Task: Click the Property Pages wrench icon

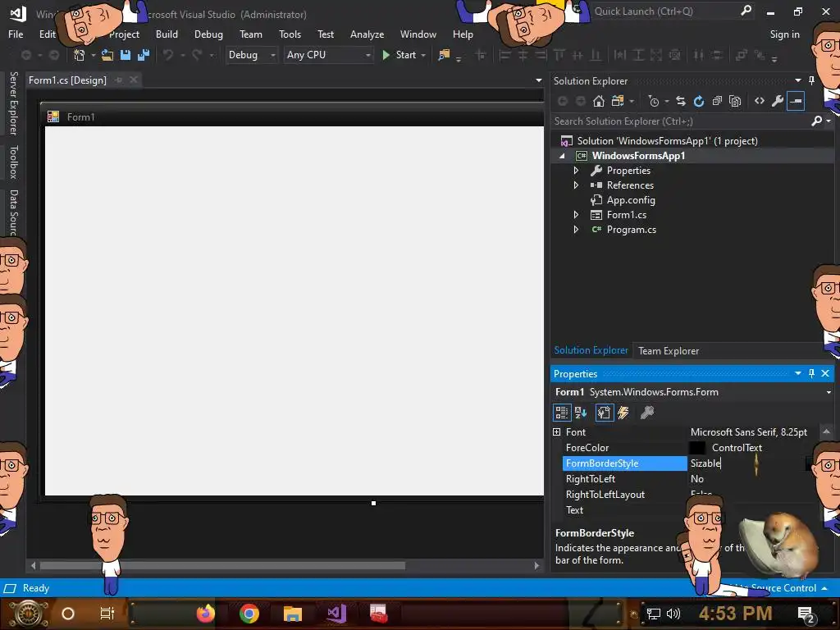Action: point(647,413)
